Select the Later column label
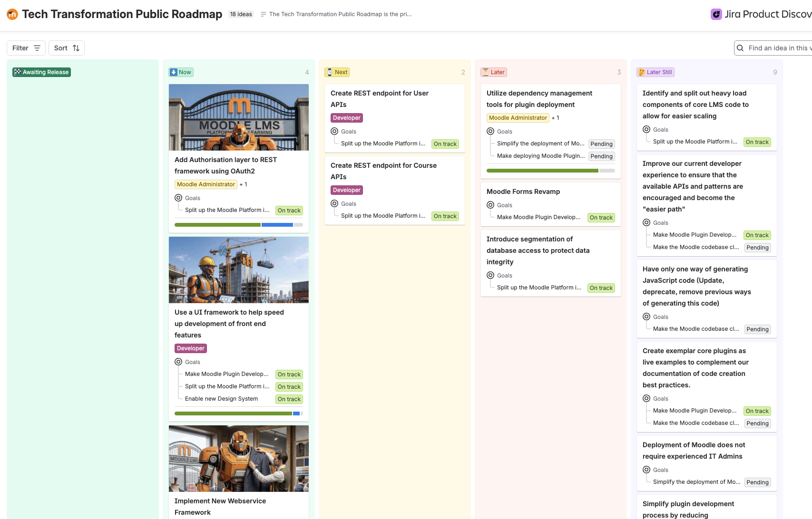The width and height of the screenshot is (812, 519). point(494,72)
